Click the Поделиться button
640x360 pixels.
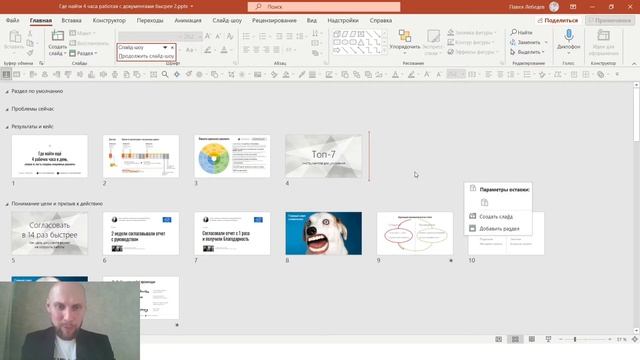tap(558, 20)
